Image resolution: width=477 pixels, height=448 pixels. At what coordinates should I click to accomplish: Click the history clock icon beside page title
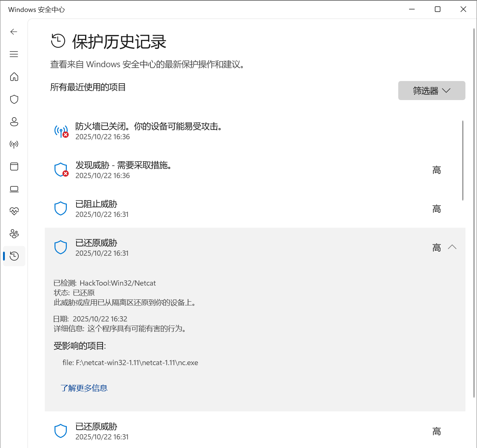pos(58,41)
